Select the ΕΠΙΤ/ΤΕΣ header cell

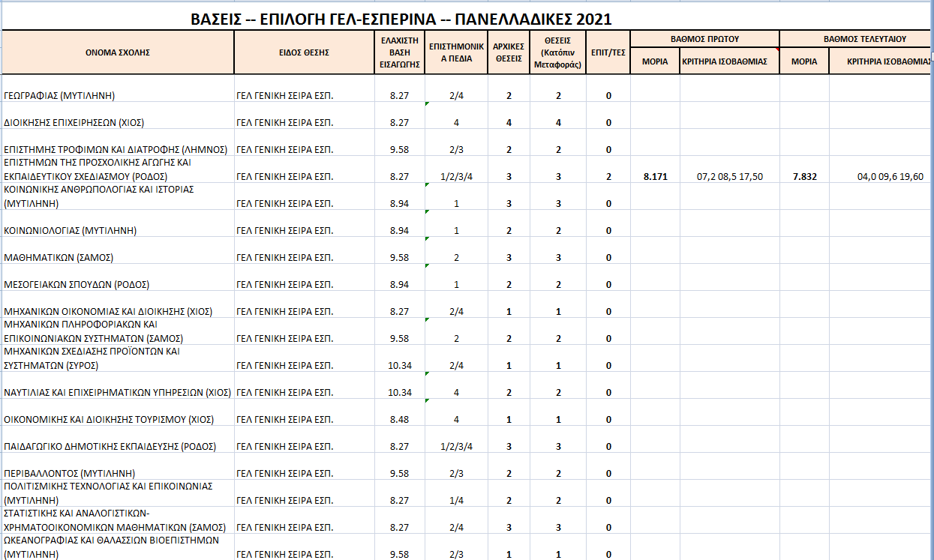pos(608,52)
